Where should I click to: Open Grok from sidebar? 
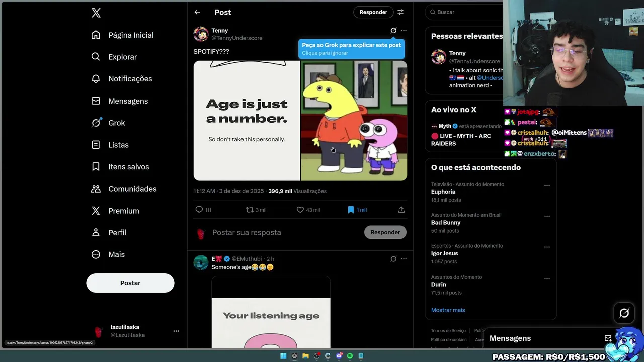pos(108,123)
